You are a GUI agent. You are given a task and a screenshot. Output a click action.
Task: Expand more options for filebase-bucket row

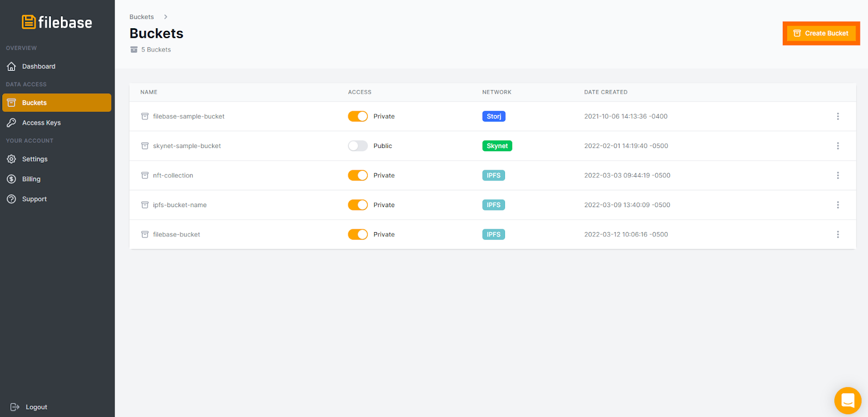[x=838, y=235]
